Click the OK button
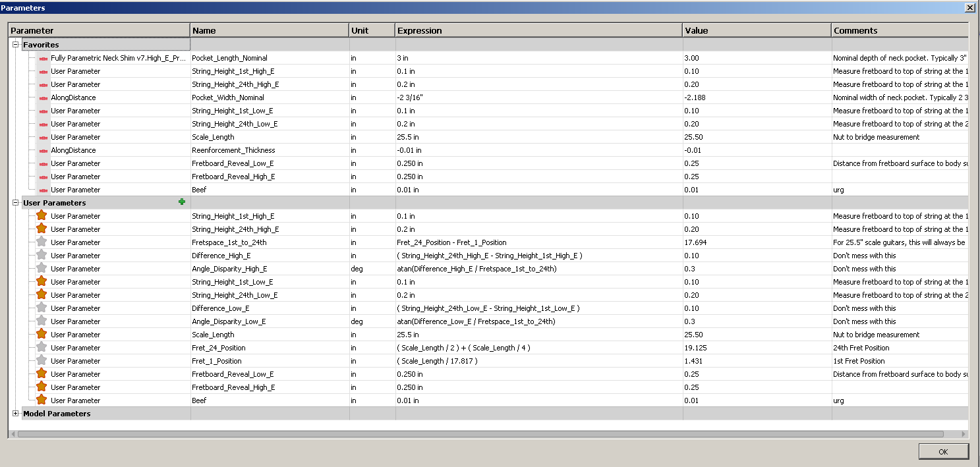Screen dimensions: 980x467 pyautogui.click(x=944, y=451)
